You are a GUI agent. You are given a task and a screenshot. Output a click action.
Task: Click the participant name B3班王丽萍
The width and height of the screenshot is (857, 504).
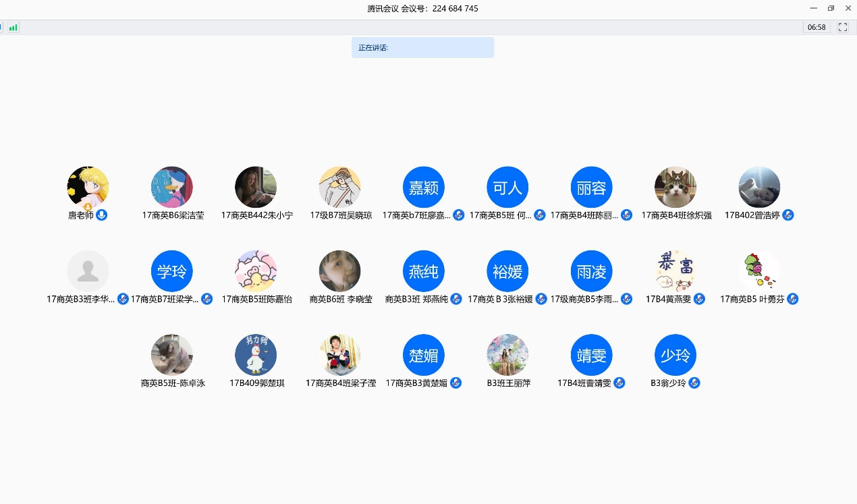click(508, 383)
